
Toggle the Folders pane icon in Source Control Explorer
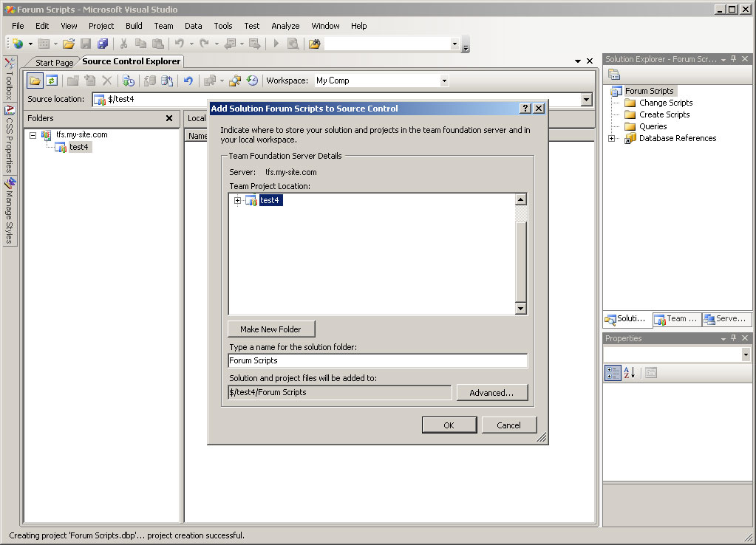point(35,80)
